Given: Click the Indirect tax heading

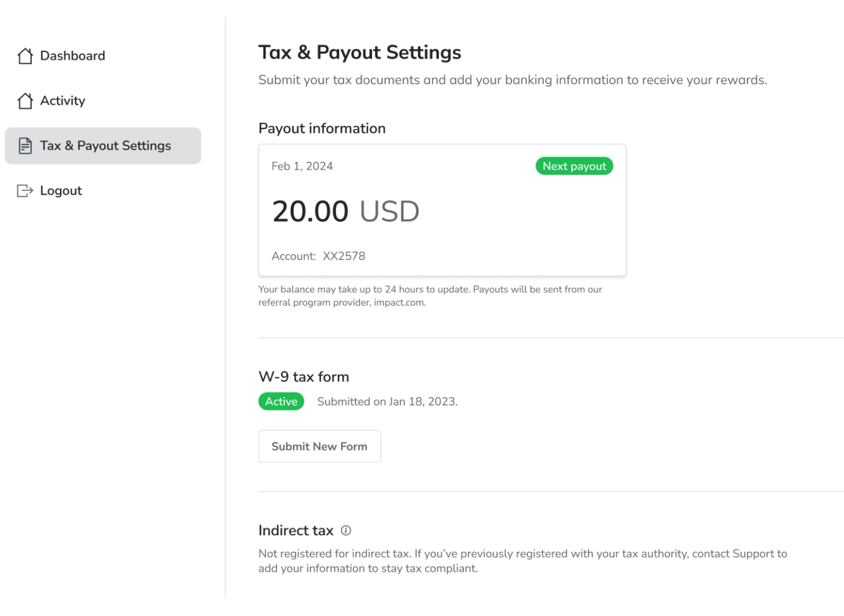Looking at the screenshot, I should click(x=296, y=531).
